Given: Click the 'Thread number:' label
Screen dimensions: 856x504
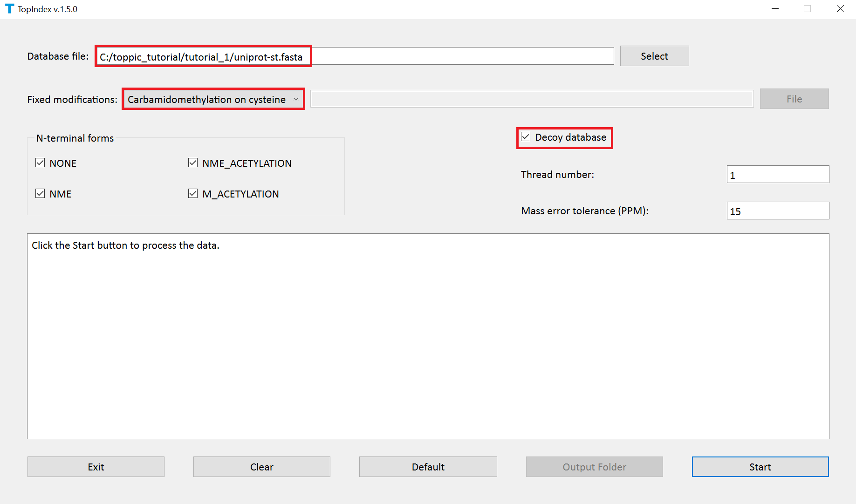Looking at the screenshot, I should [557, 175].
